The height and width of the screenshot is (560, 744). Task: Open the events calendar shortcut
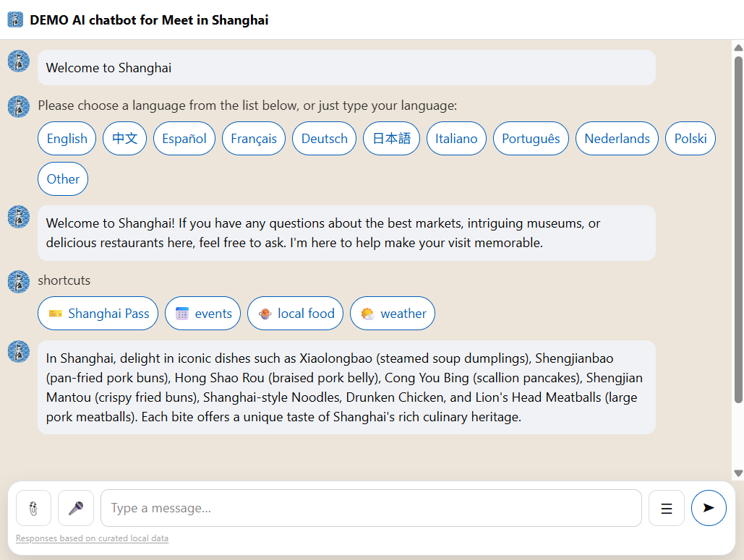point(203,314)
